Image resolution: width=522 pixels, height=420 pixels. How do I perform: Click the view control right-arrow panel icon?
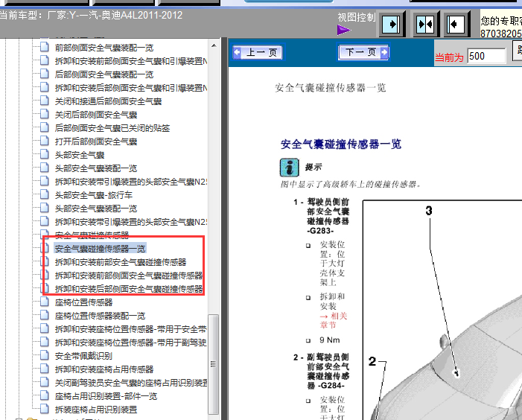(392, 24)
